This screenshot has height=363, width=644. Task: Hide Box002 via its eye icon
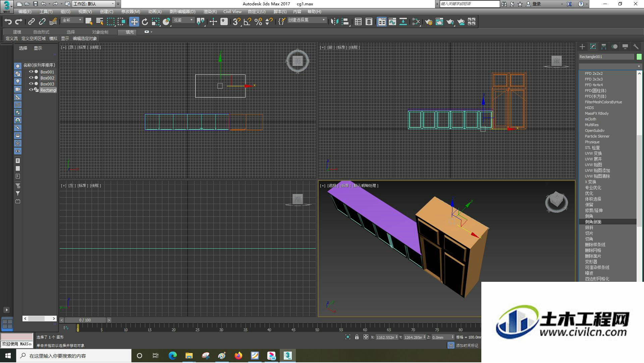pos(31,78)
